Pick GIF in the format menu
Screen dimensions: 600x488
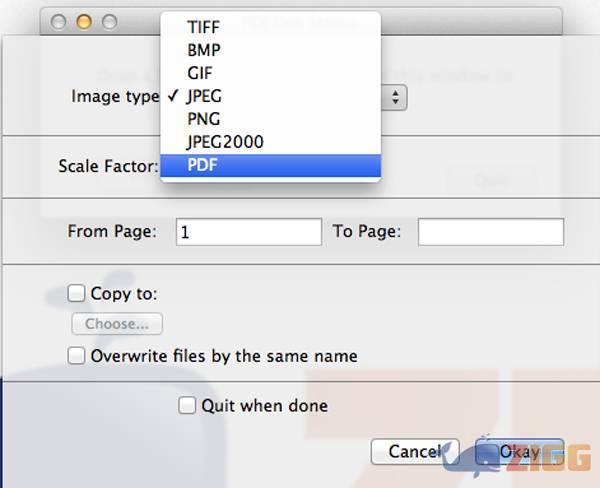point(200,73)
